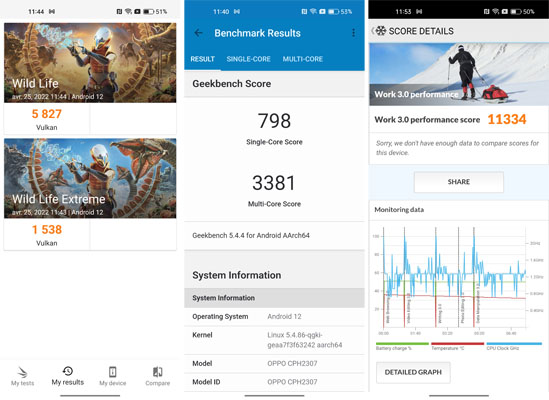Viewport: 549px width, 400px height.
Task: Tap the CPU Clock GHz legend item
Action: click(x=513, y=346)
